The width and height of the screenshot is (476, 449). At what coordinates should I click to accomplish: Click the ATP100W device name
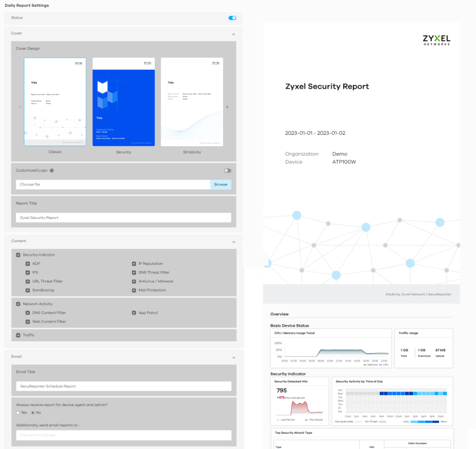tap(344, 162)
